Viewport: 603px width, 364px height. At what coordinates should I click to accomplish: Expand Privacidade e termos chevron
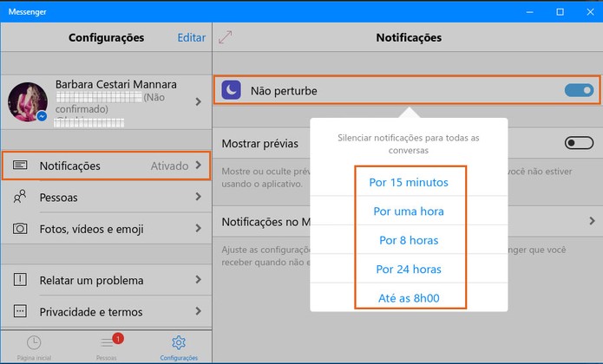click(x=199, y=311)
